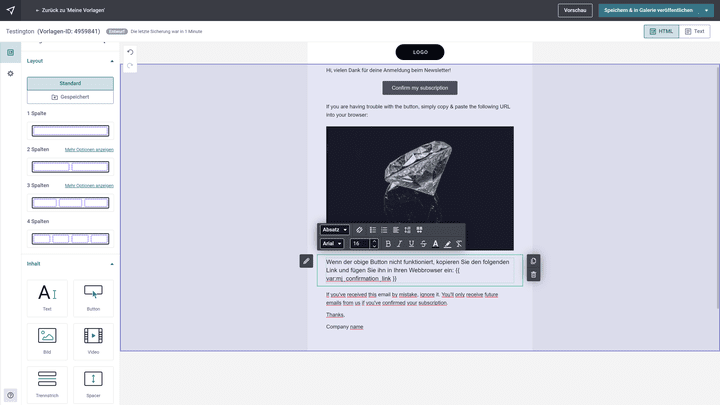
Task: Collapse the Inhalt section
Action: coord(112,264)
